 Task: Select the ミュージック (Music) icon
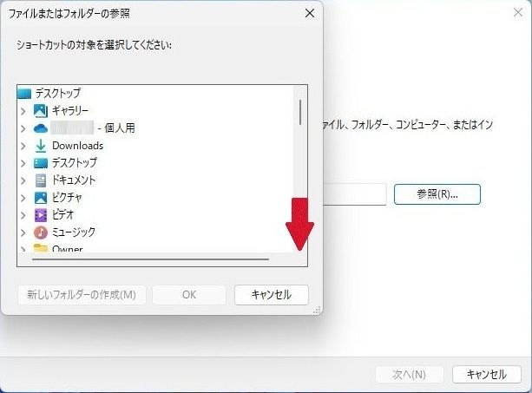pyautogui.click(x=40, y=233)
